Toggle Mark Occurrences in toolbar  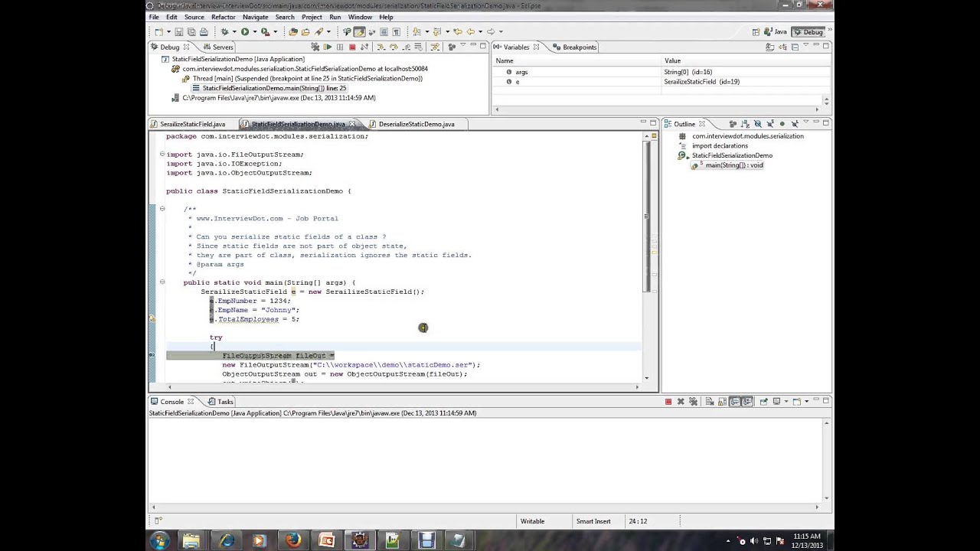[x=359, y=31]
